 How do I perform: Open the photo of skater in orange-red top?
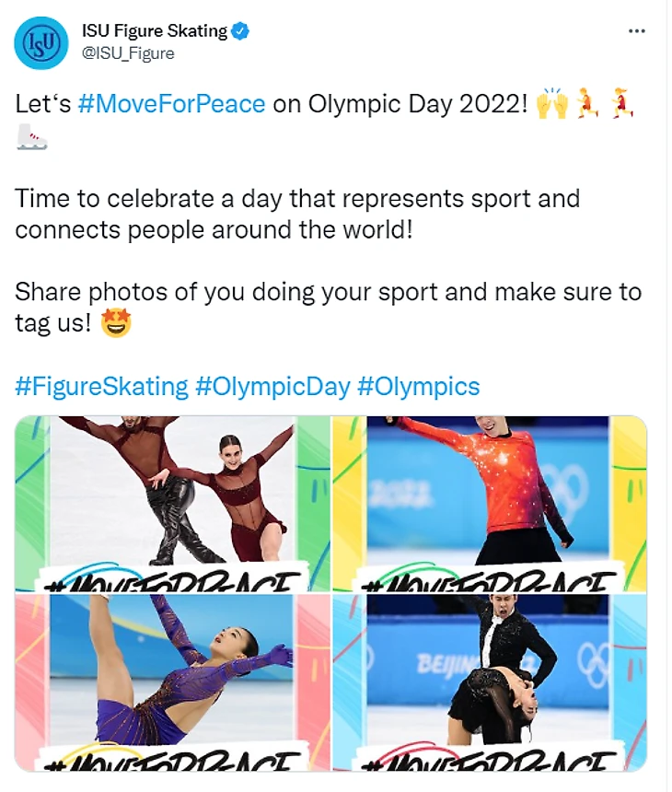click(489, 503)
